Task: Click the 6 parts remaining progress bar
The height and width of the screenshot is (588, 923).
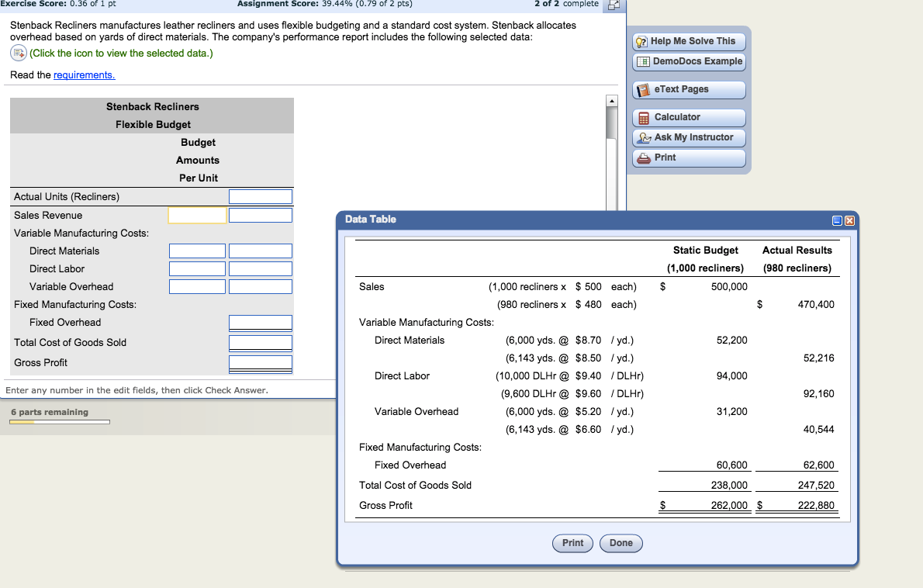Action: click(59, 421)
